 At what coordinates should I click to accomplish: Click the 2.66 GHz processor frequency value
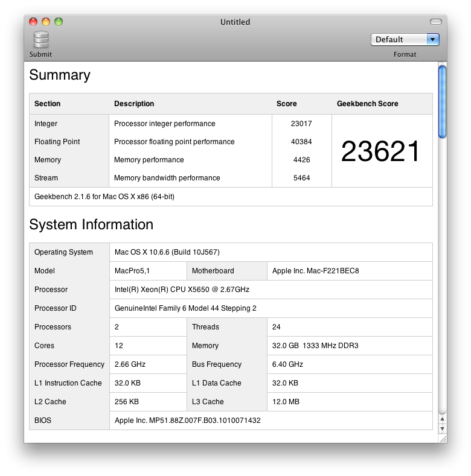[130, 364]
